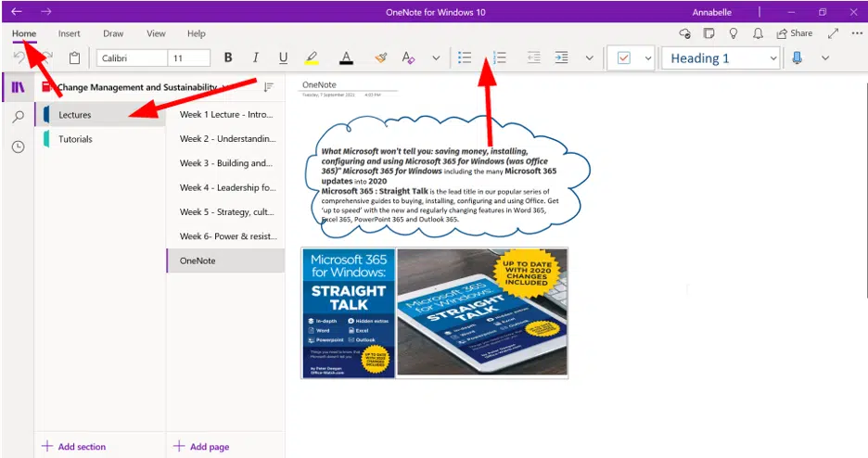Click the font name box showing Calibri
This screenshot has width=868, height=458.
(132, 58)
